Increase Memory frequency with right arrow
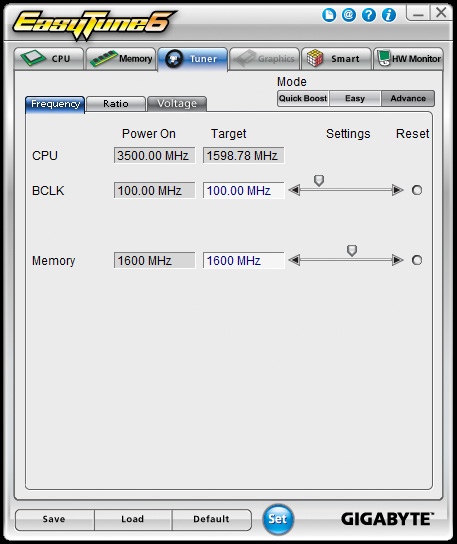This screenshot has height=544, width=457. 398,260
